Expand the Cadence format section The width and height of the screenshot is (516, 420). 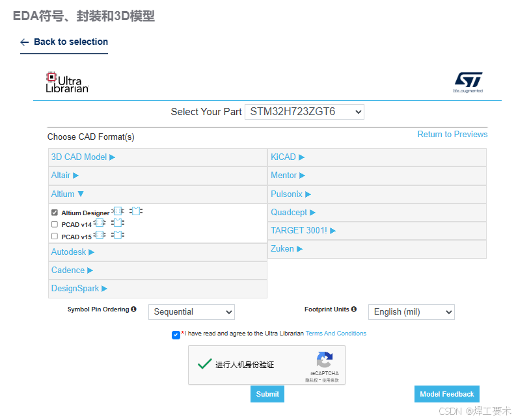coord(157,270)
